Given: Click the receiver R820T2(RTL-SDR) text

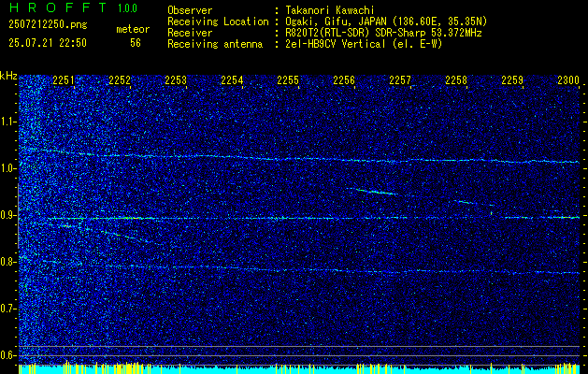Looking at the screenshot, I should pos(326,33).
